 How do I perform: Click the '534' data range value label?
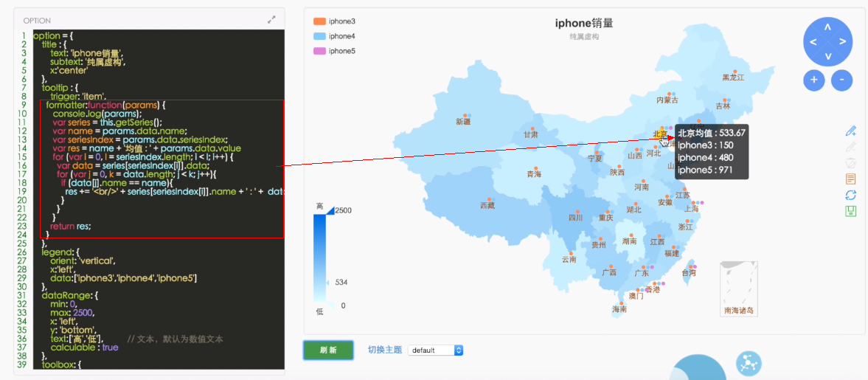click(x=341, y=283)
